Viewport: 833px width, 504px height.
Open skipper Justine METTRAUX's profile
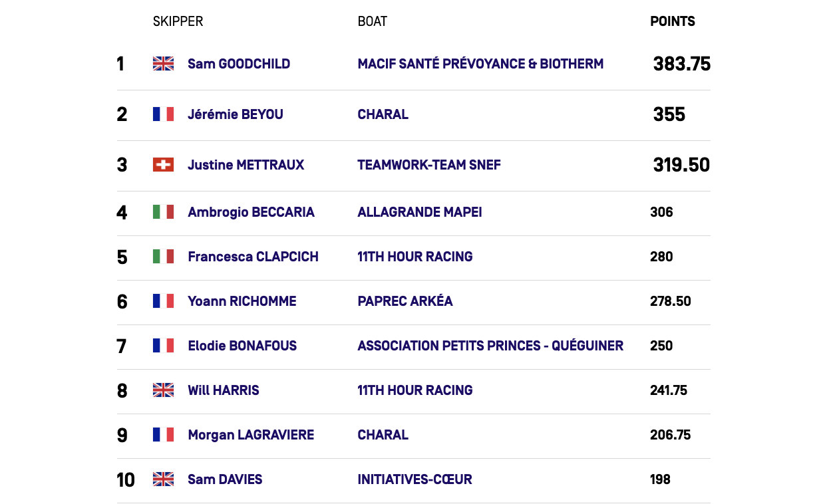[x=246, y=165]
